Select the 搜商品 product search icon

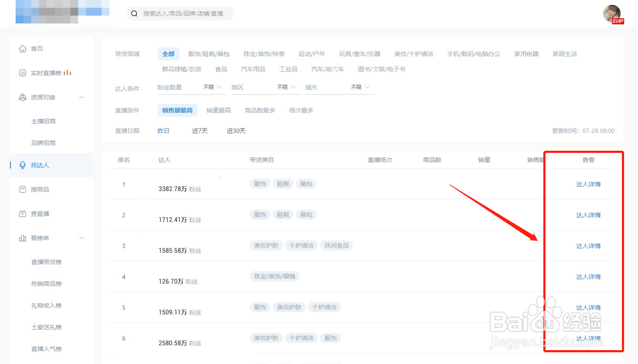coord(22,189)
